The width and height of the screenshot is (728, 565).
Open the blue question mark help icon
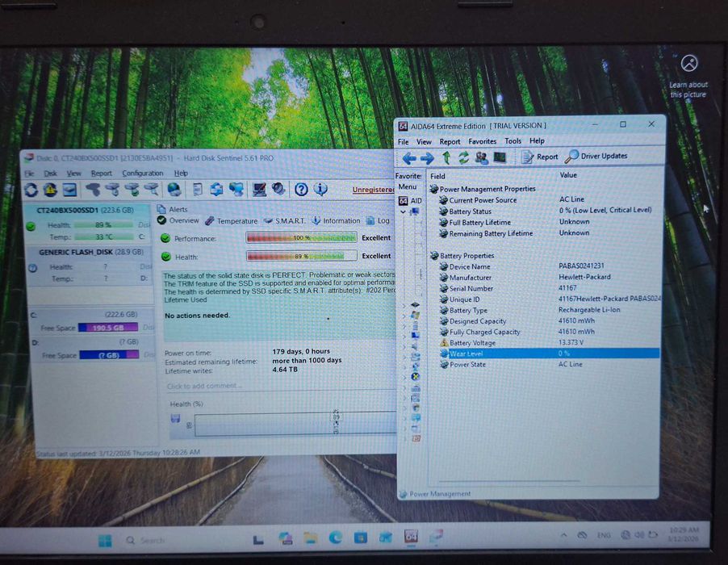(x=301, y=189)
